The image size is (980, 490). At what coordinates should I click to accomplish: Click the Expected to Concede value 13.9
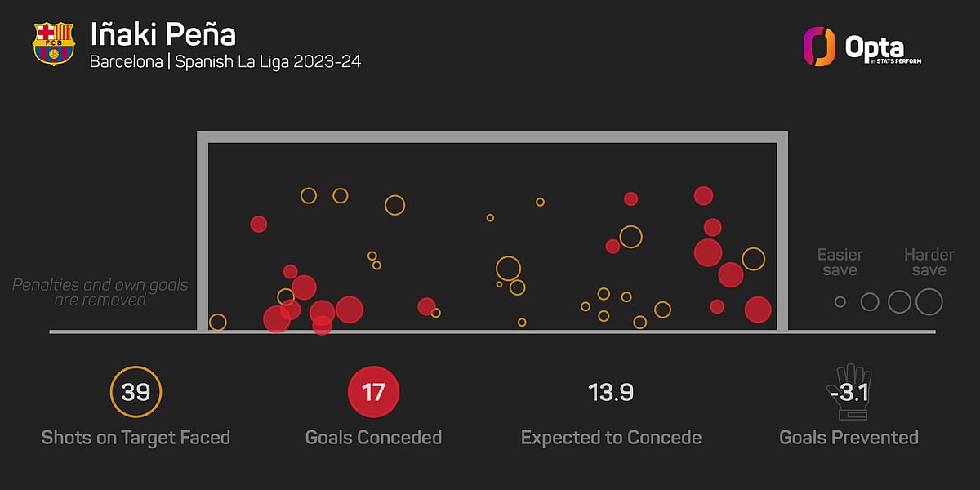click(x=611, y=393)
